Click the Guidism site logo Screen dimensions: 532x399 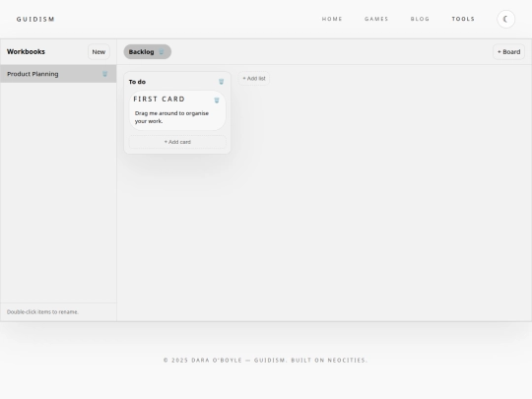[x=35, y=19]
